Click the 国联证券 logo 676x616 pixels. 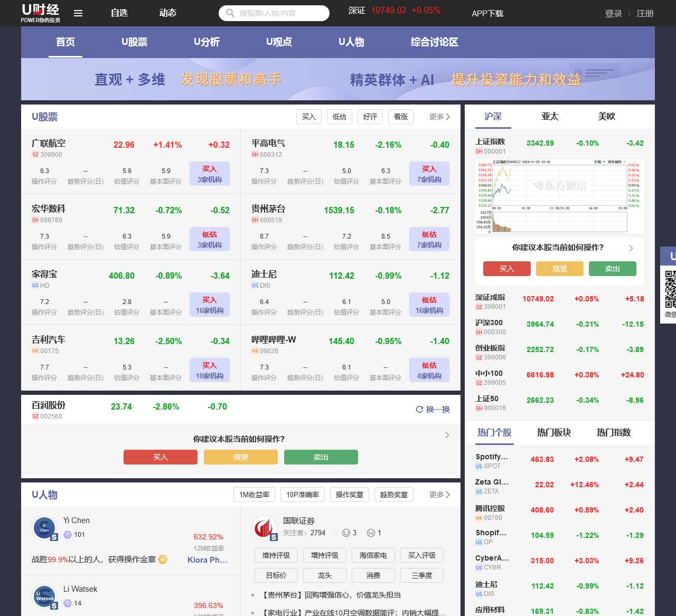[x=264, y=527]
